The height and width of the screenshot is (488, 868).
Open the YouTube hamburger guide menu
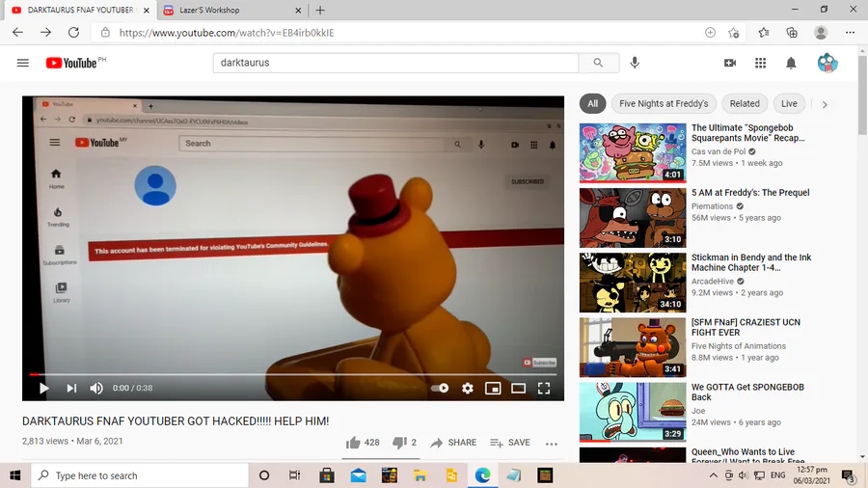click(x=23, y=63)
